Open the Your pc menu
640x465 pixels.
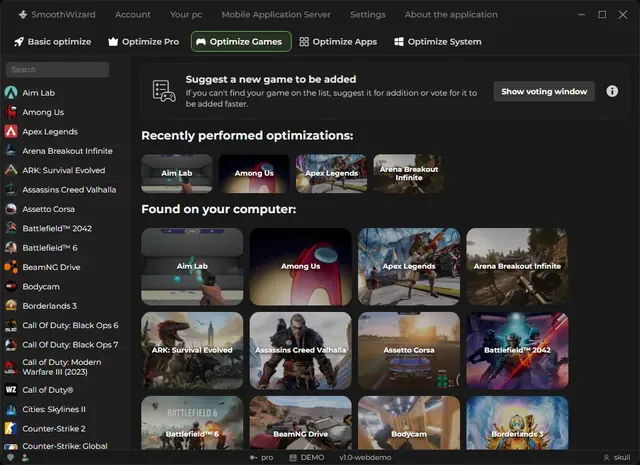tap(186, 15)
